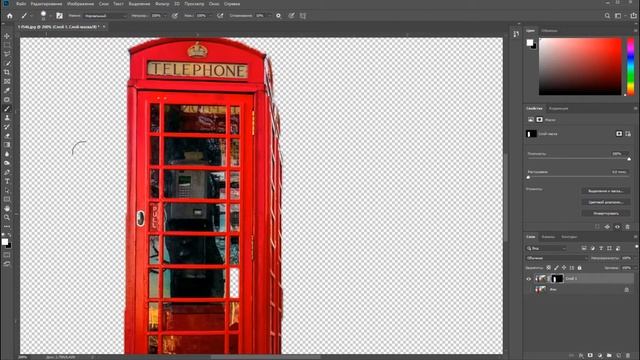Select the Frame tool
This screenshot has width=640, height=360.
pos(7,81)
